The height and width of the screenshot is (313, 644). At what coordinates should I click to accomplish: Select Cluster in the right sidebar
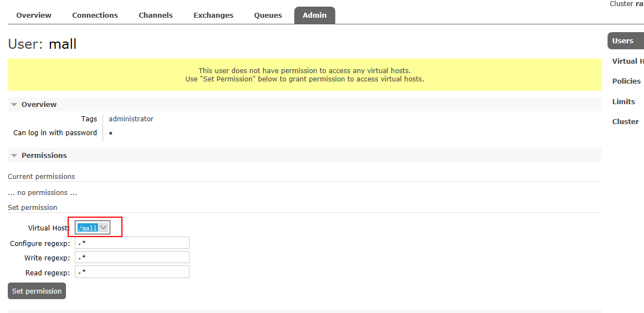pos(625,122)
